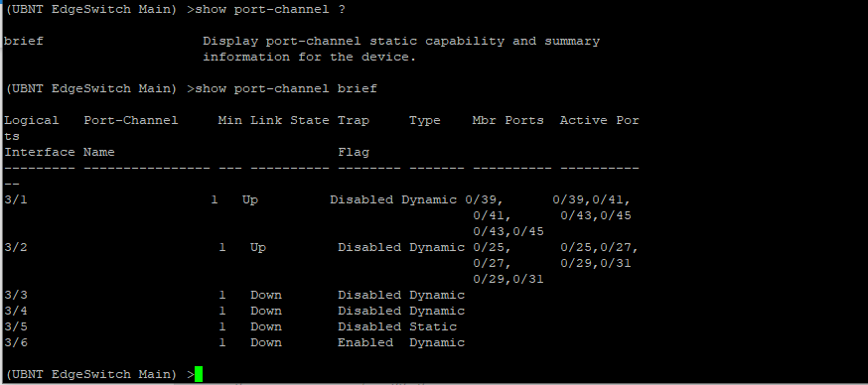
Task: Click the 'show port-channel brief' command text
Action: click(286, 88)
